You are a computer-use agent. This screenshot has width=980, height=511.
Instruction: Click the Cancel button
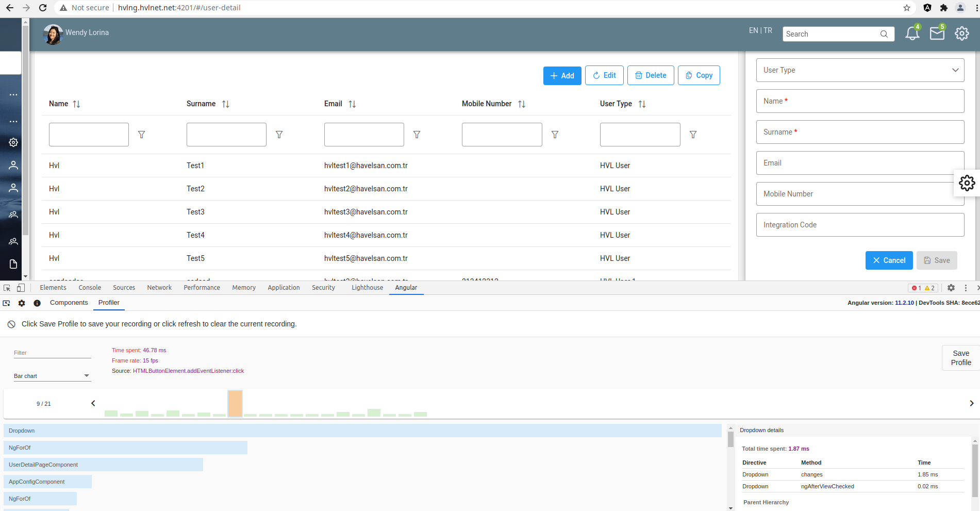pos(889,260)
